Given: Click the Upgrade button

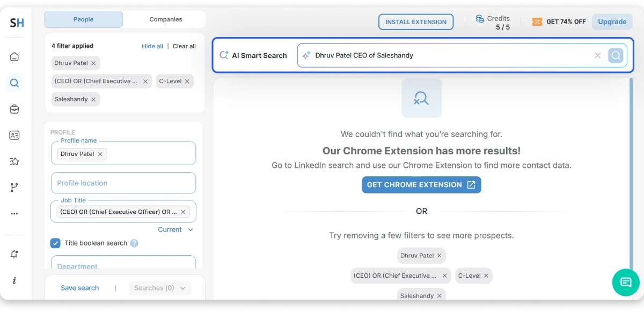Looking at the screenshot, I should point(612,22).
